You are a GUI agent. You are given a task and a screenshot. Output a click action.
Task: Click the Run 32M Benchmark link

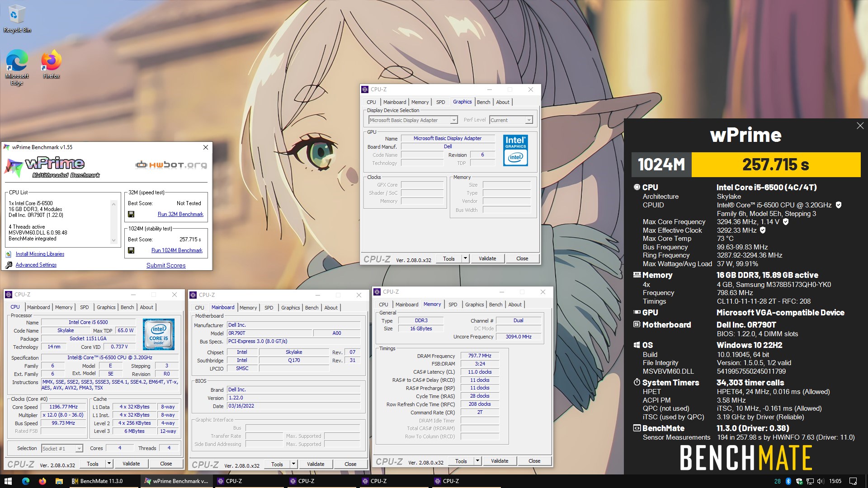180,214
